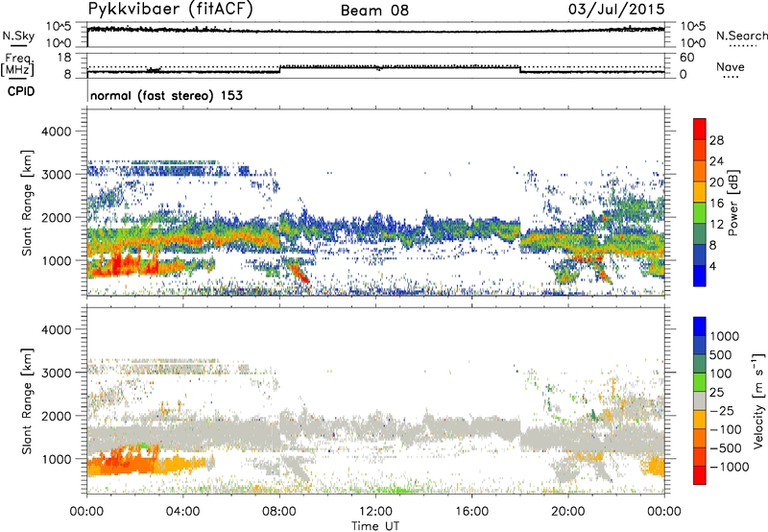
Task: Click the 12:00 time tick label
Action: click(375, 512)
